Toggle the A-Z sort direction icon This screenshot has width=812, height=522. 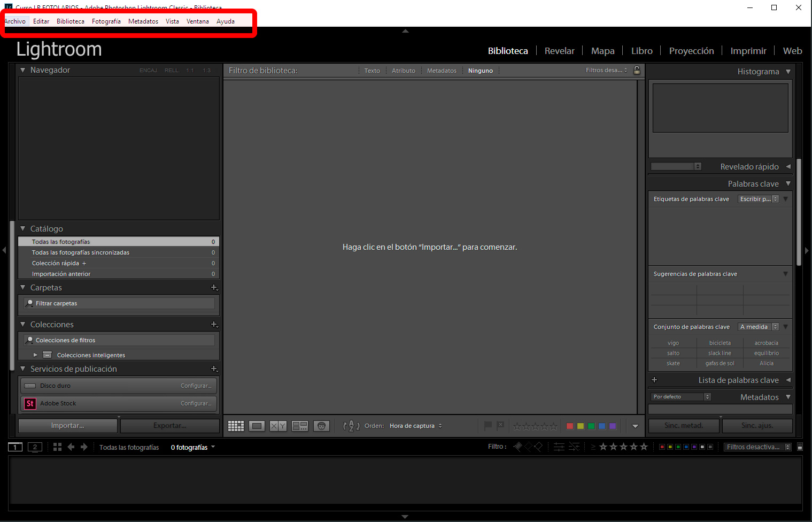[x=351, y=426]
